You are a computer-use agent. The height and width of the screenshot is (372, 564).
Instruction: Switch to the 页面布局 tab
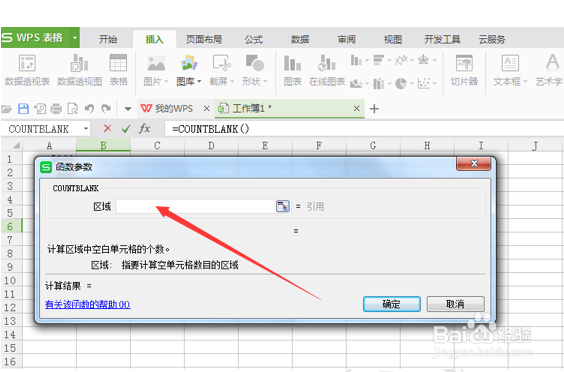204,39
